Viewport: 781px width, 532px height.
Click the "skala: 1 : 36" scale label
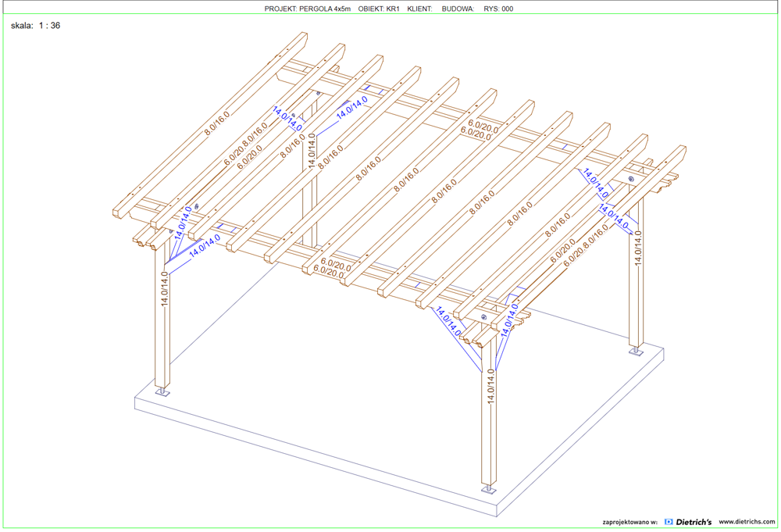(x=35, y=26)
